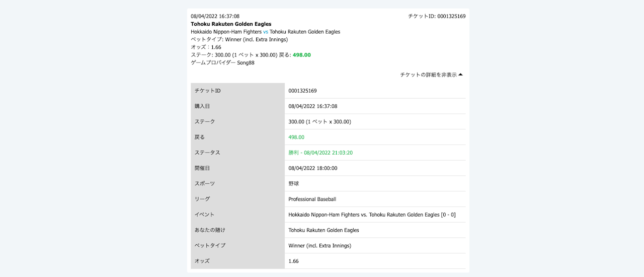Click the 戻る label cell in table
This screenshot has width=644, height=277.
pos(237,137)
